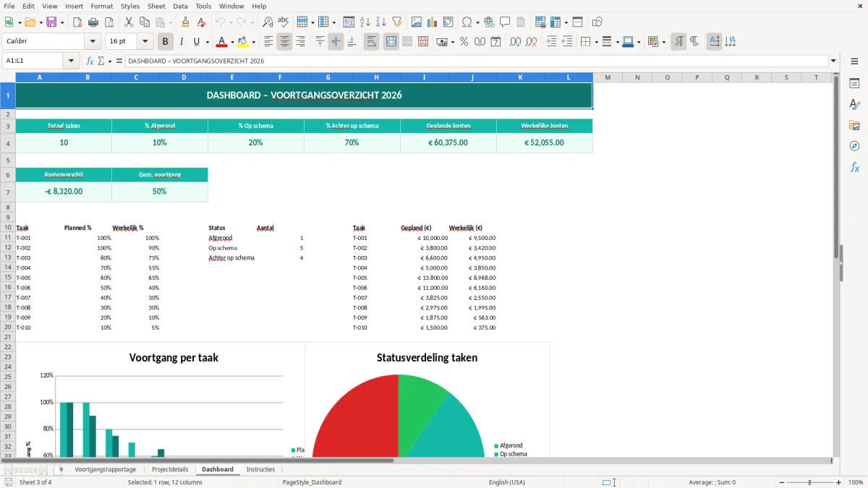868x488 pixels.
Task: Click the Save document icon
Action: coord(51,22)
